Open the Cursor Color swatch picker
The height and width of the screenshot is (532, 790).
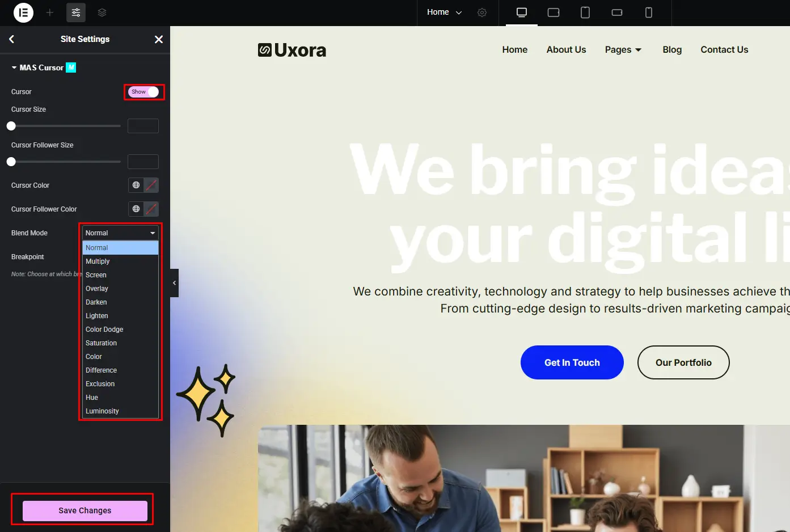point(151,185)
